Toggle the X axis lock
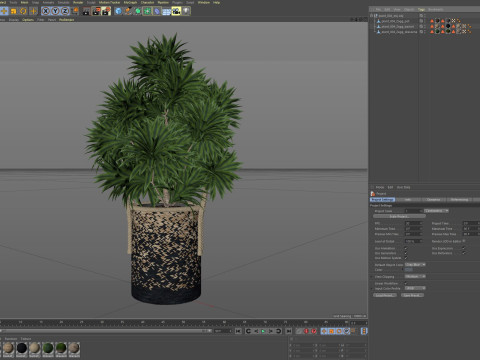The height and width of the screenshot is (360, 480). (46, 11)
